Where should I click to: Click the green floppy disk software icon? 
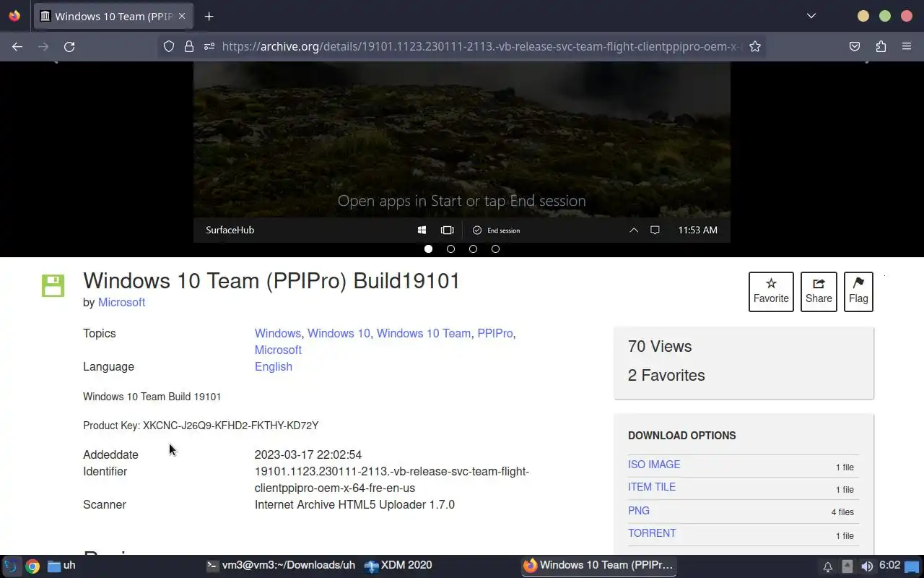point(53,285)
